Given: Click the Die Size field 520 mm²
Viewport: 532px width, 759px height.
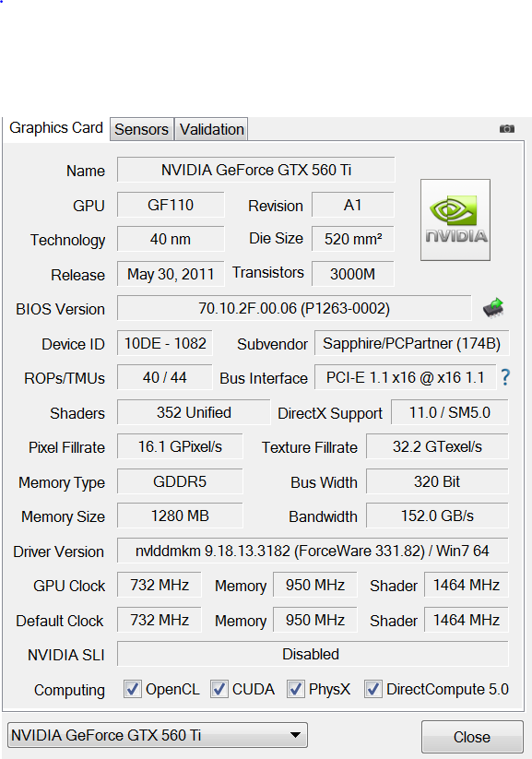Looking at the screenshot, I should click(x=353, y=239).
